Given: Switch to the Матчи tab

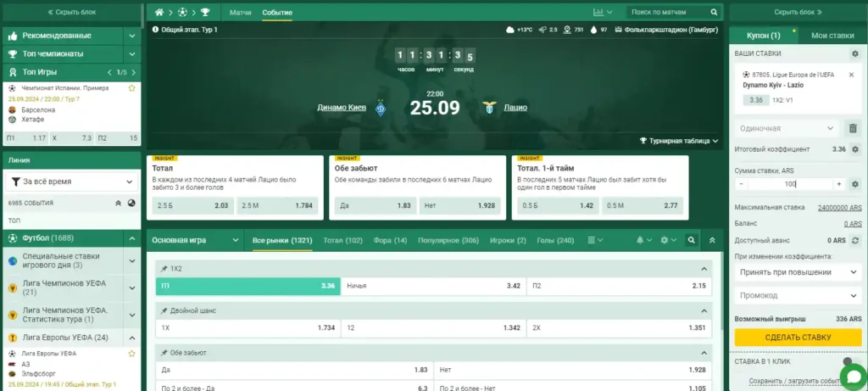Looking at the screenshot, I should [240, 12].
